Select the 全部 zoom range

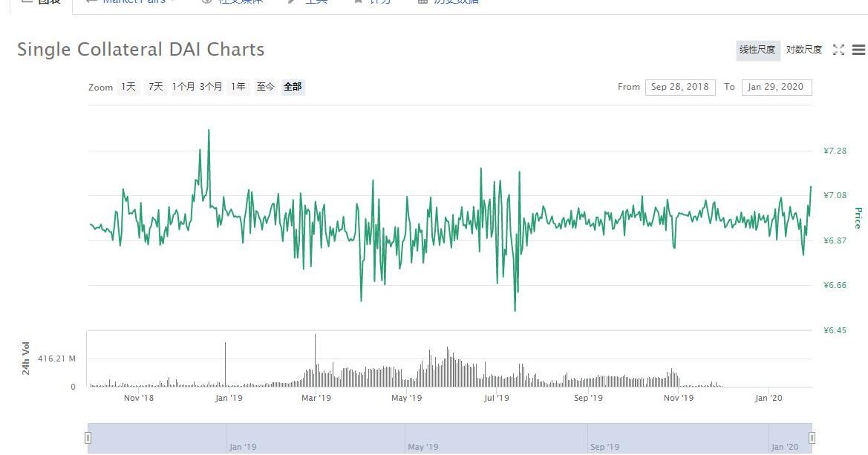(293, 87)
